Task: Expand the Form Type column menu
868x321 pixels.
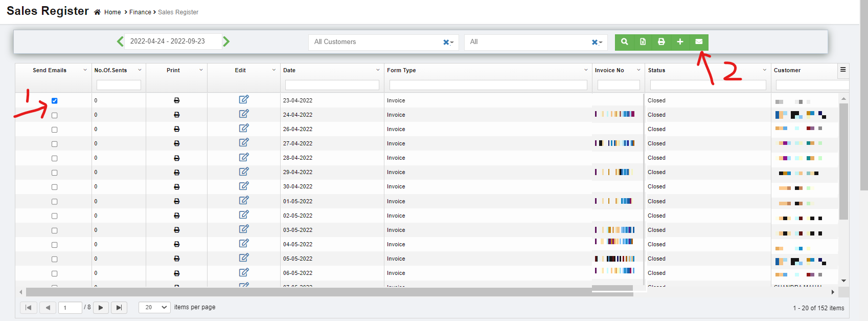Action: (586, 70)
